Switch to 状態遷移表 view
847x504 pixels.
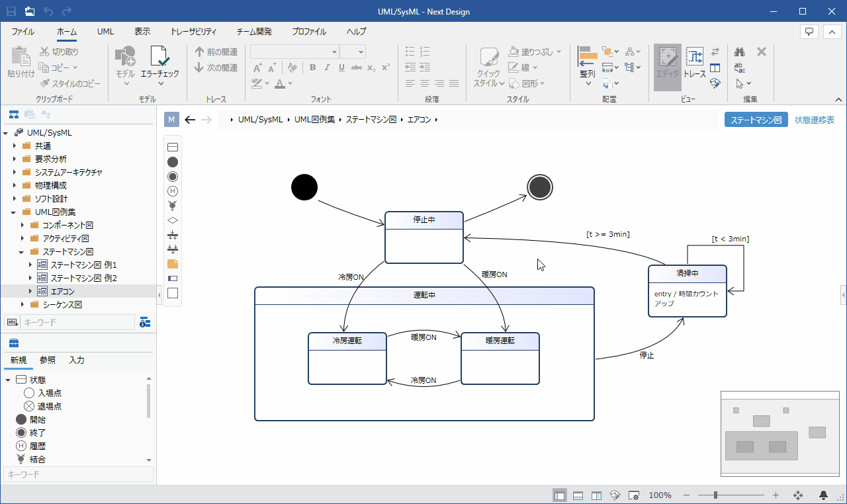point(815,120)
